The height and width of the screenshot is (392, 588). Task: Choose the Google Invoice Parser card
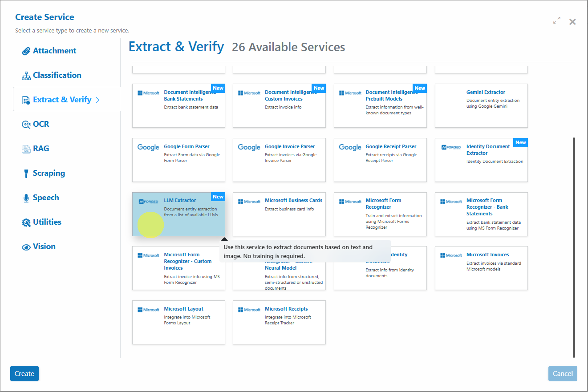point(279,160)
